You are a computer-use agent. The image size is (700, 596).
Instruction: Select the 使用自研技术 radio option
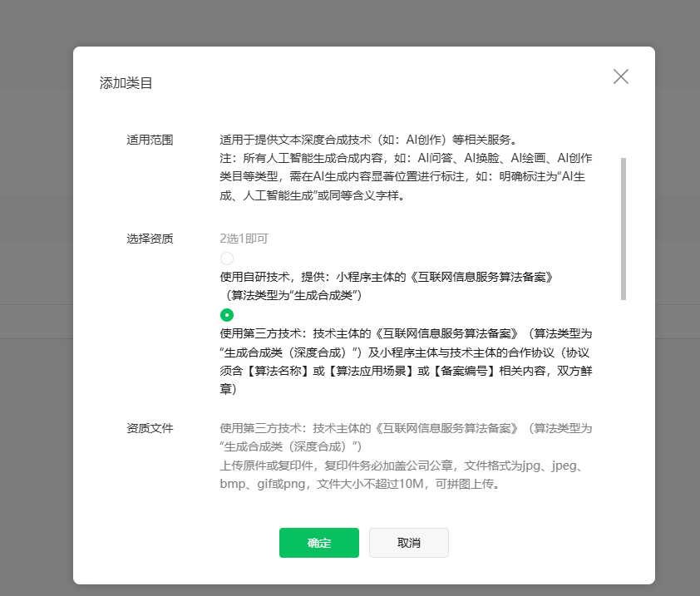[227, 259]
